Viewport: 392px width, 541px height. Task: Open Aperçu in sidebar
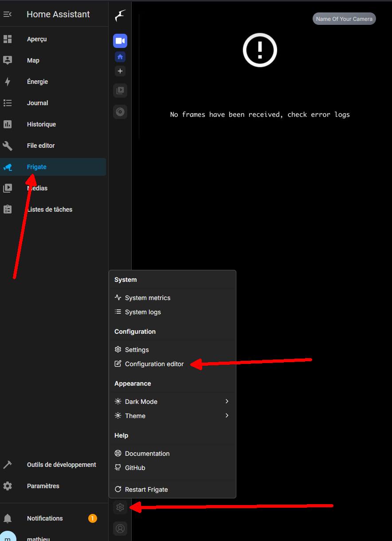tap(37, 39)
